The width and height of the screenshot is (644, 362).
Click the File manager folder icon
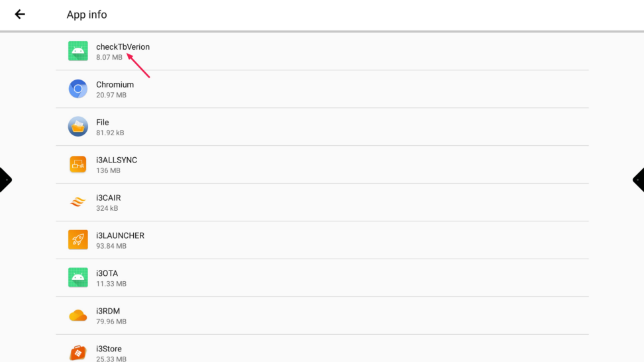[78, 127]
